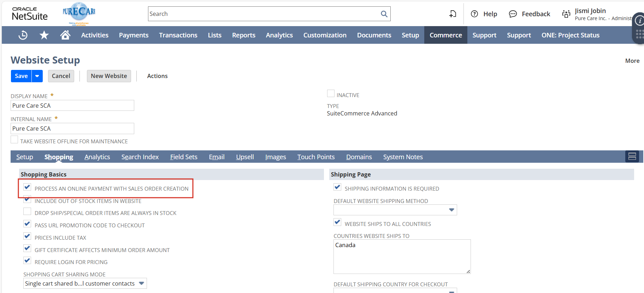Check the Inactive checkbox

tap(331, 94)
